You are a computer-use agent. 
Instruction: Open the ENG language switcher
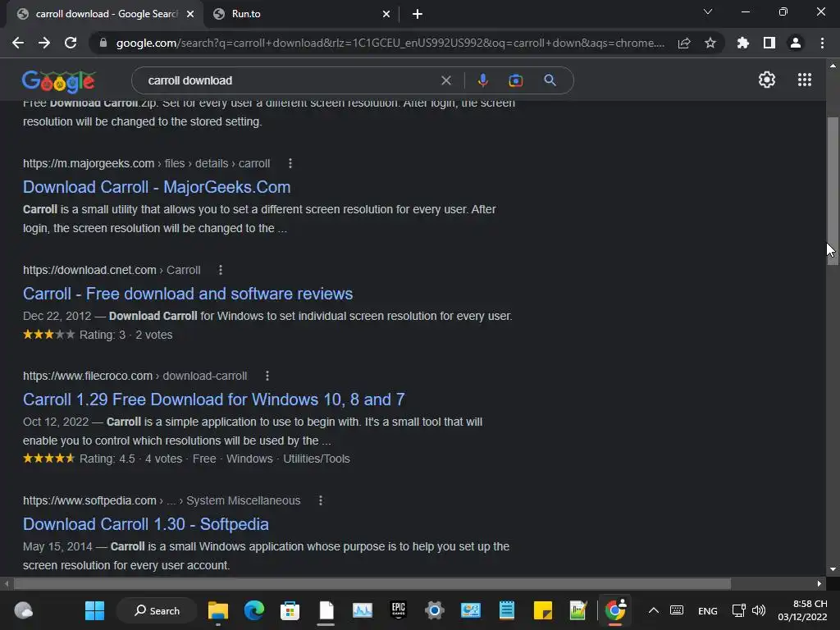tap(708, 610)
